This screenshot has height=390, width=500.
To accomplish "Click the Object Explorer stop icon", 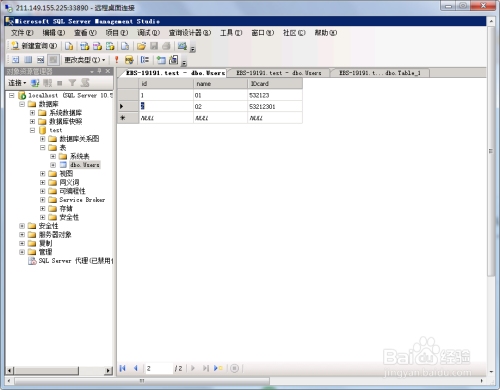I will [x=60, y=83].
